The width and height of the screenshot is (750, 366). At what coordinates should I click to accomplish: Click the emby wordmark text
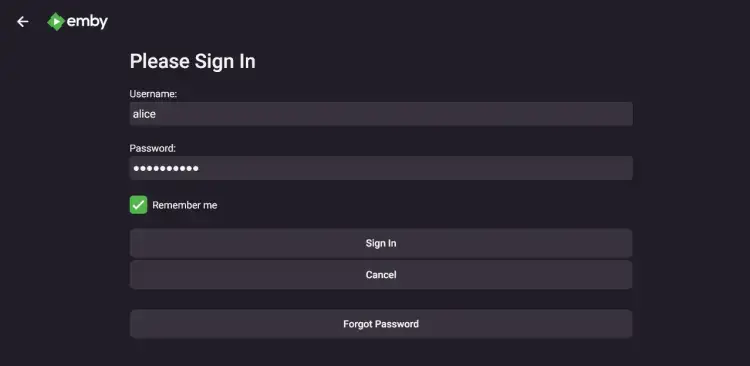87,22
